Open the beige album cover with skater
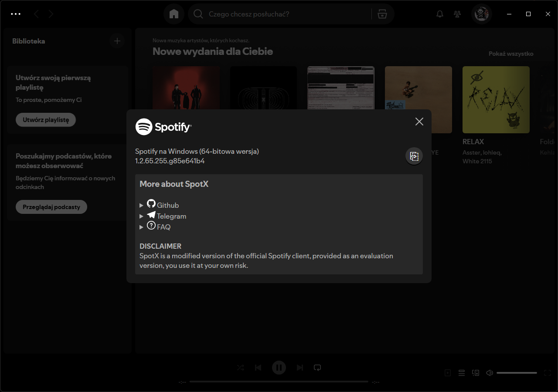This screenshot has width=558, height=392. pyautogui.click(x=418, y=100)
